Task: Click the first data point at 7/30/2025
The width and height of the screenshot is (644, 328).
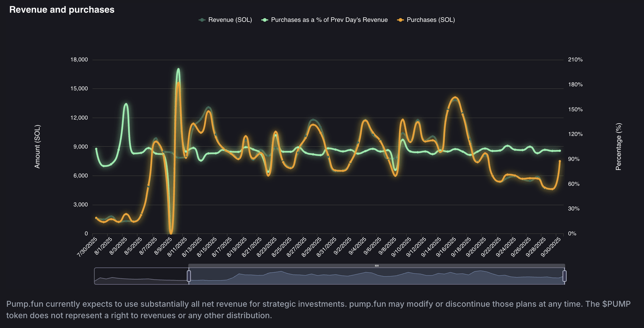Action: pos(96,218)
